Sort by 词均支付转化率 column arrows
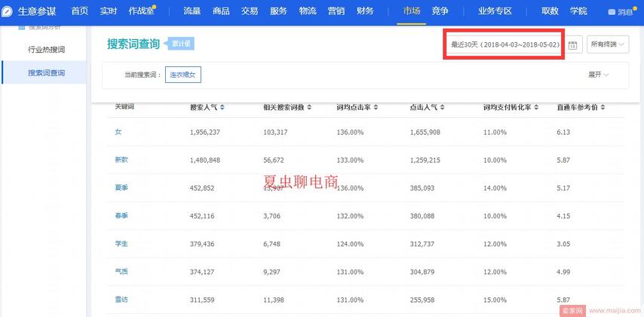 point(535,107)
